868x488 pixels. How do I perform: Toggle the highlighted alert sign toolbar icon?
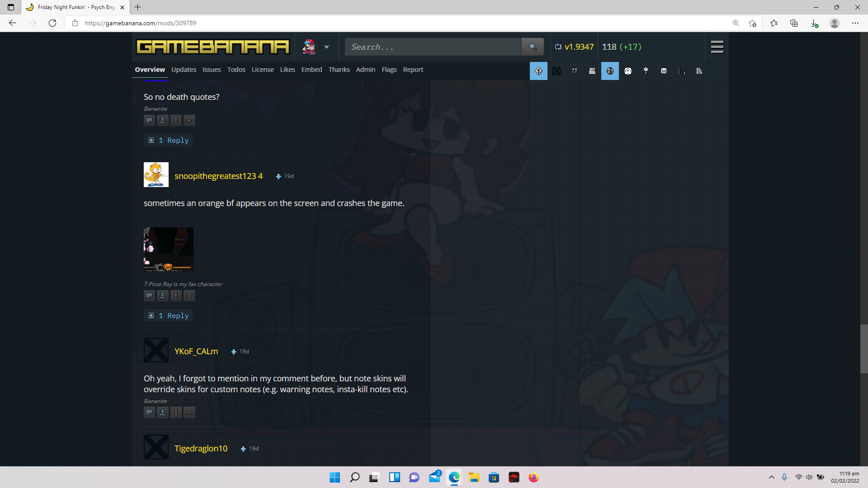point(538,71)
